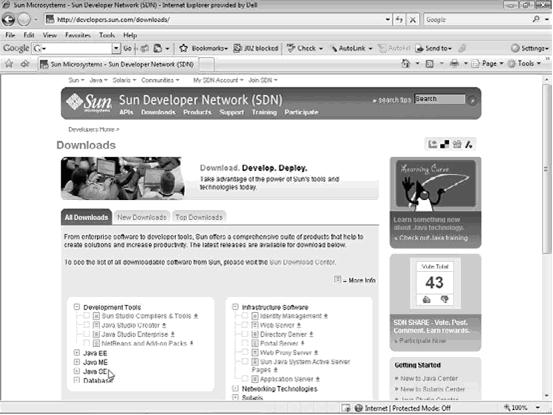The height and width of the screenshot is (415, 553).
Task: Click the Internet zone globe in status bar
Action: 359,408
